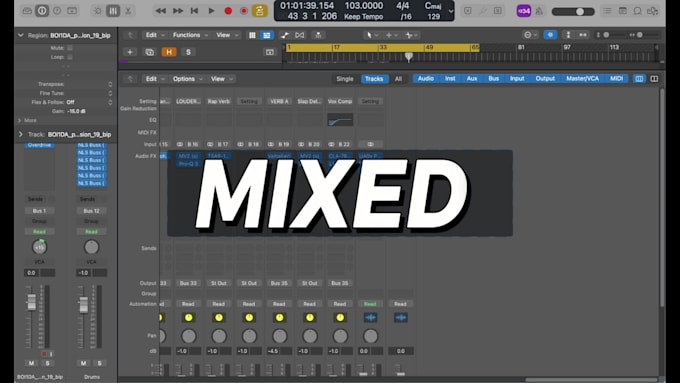Click the playhead marker in the ruler
Screen dimensions: 680x383
409,56
